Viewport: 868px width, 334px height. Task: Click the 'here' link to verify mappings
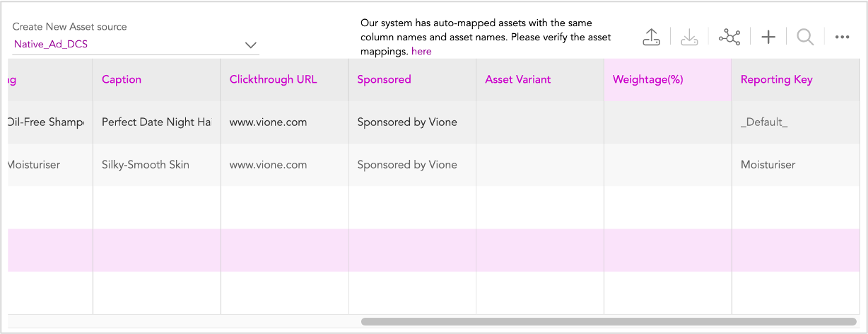[x=421, y=52]
